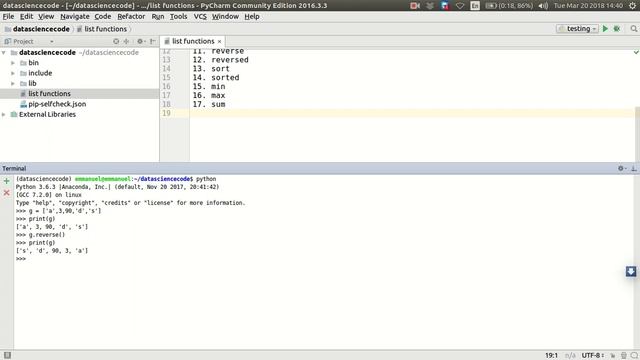Image resolution: width=640 pixels, height=360 pixels.
Task: Open the Window menu
Action: (x=225, y=16)
